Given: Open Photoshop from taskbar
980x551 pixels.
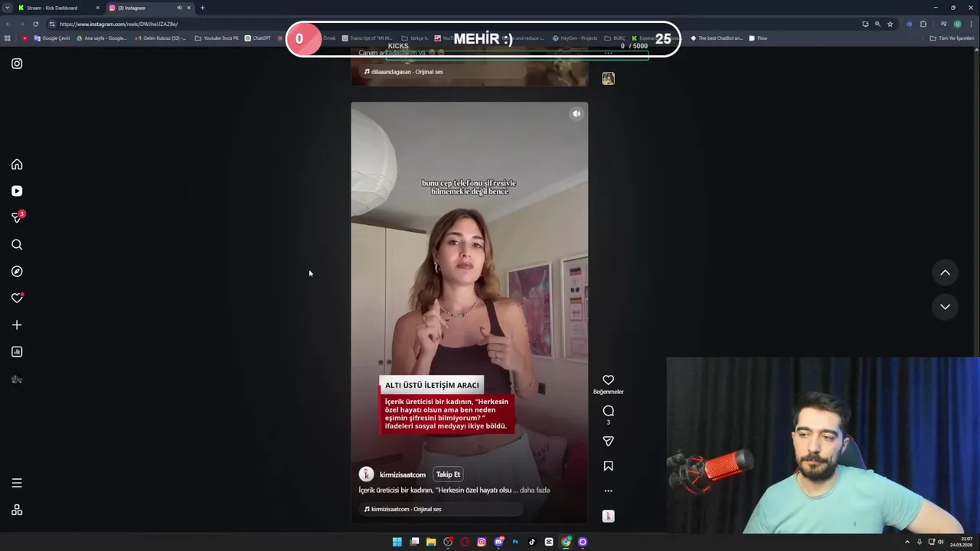Looking at the screenshot, I should pos(515,542).
